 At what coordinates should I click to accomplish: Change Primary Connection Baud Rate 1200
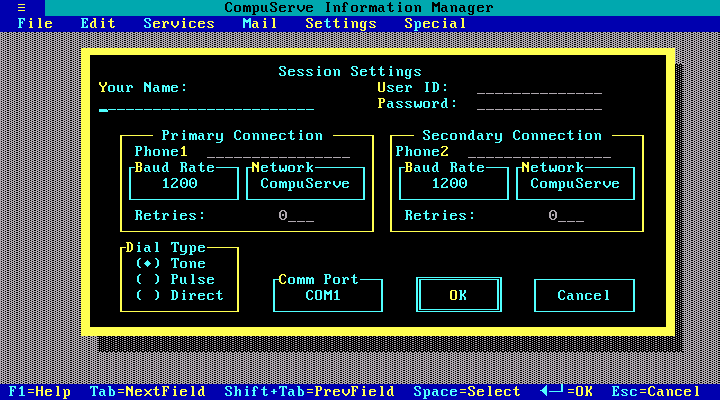[x=184, y=183]
